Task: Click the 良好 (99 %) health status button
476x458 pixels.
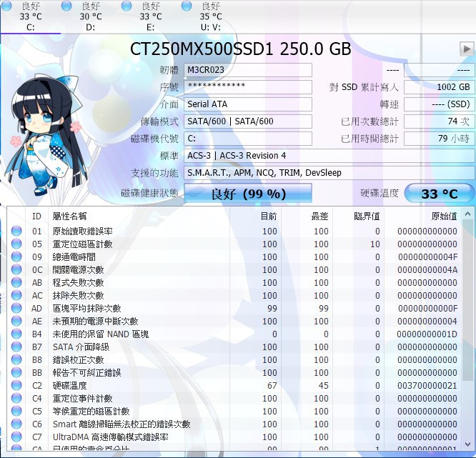Action: point(248,194)
